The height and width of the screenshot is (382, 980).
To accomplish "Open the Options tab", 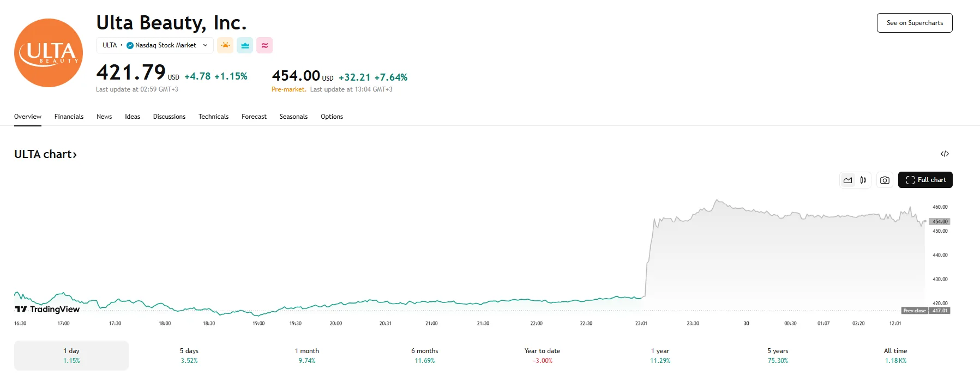I will coord(332,117).
